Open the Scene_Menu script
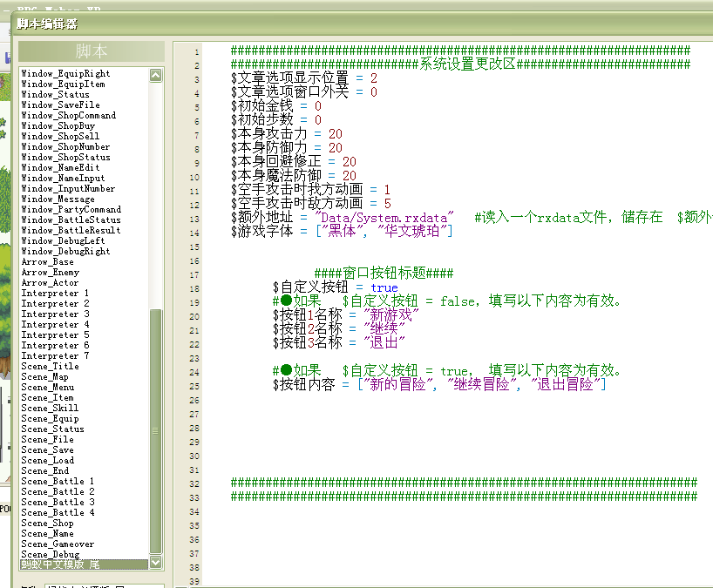The image size is (713, 588). [x=47, y=387]
